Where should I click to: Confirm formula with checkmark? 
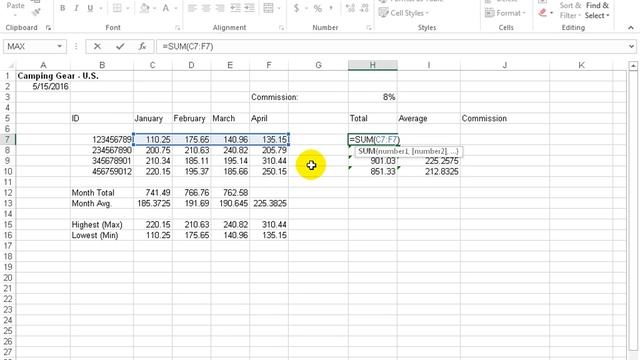point(120,47)
